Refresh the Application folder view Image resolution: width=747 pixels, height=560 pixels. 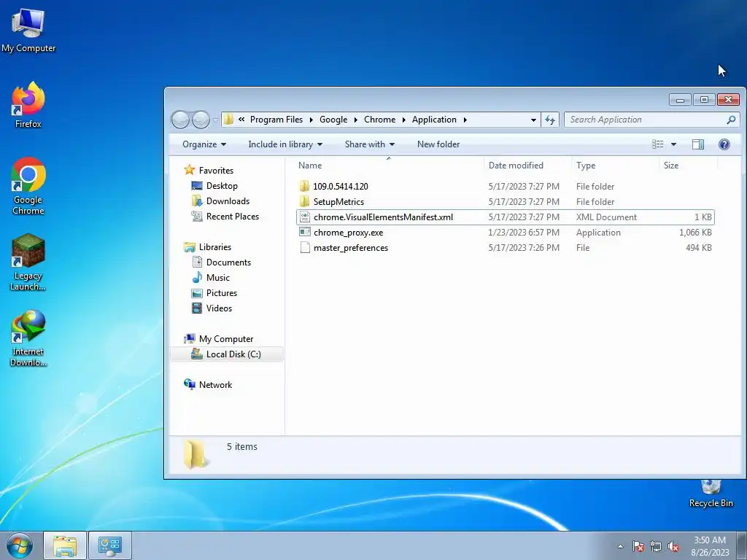point(550,120)
